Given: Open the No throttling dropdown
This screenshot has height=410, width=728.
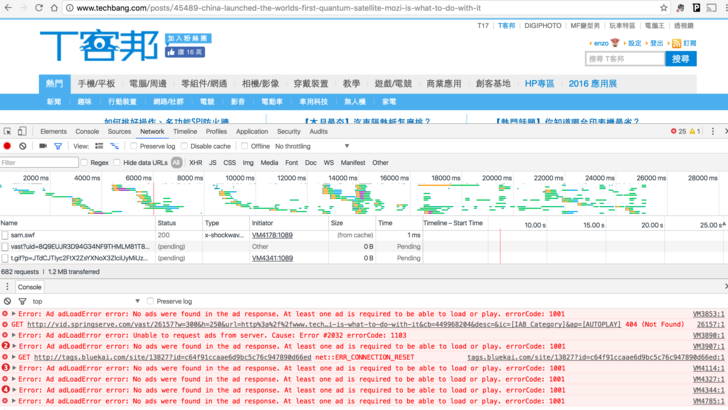Looking at the screenshot, I should (312, 146).
